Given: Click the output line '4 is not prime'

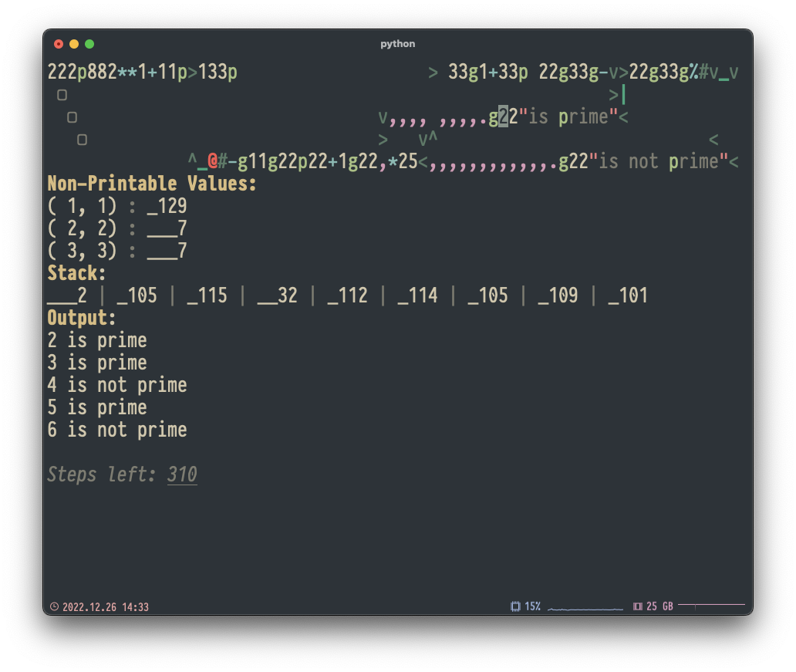Looking at the screenshot, I should pyautogui.click(x=117, y=385).
